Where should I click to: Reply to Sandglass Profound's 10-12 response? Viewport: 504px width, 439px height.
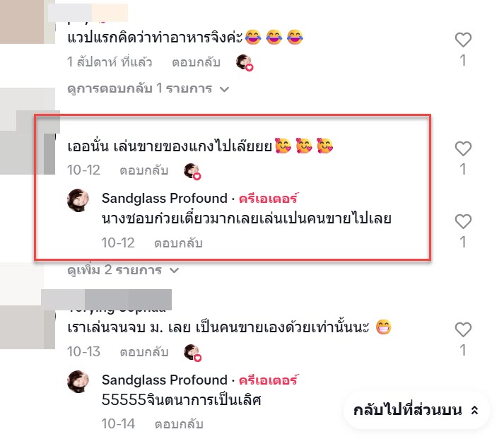point(178,243)
